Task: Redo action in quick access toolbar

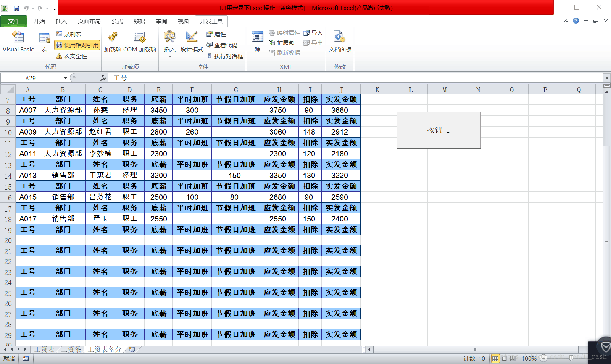Action: click(x=40, y=8)
